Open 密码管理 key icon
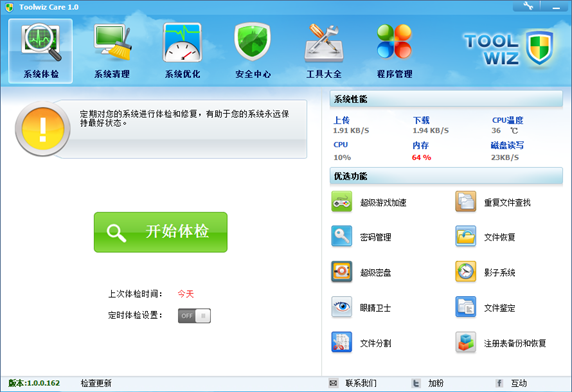The width and height of the screenshot is (572, 392). point(341,236)
